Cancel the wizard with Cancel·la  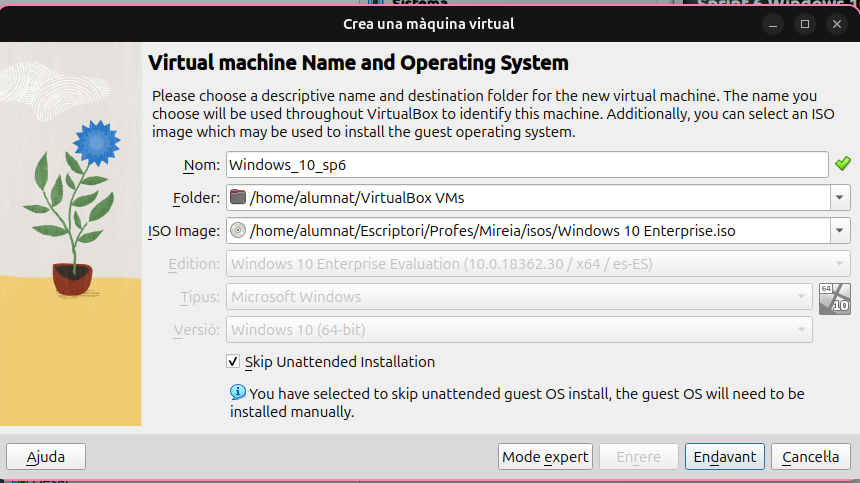coord(810,457)
